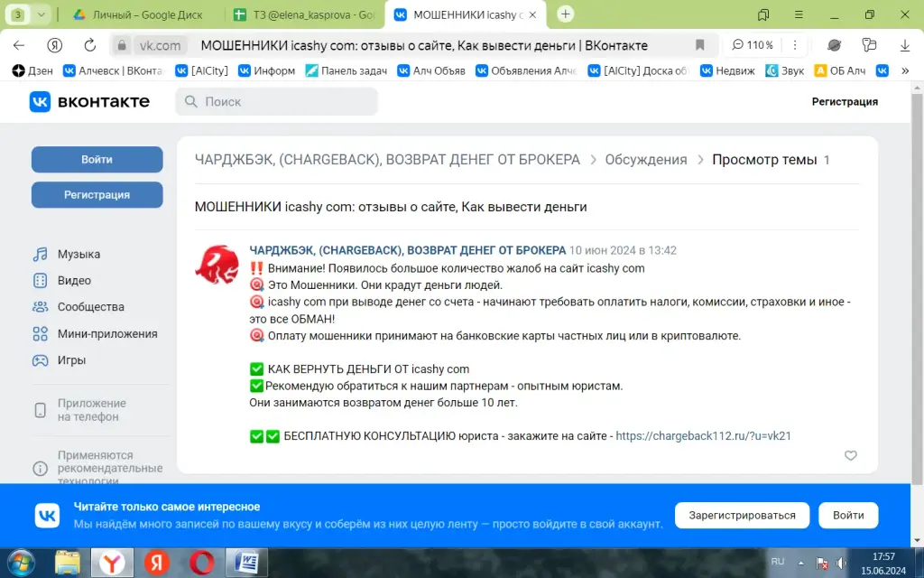Screen dimensions: 924x578
Task: Click the 110 % zoom indicator
Action: [753, 45]
